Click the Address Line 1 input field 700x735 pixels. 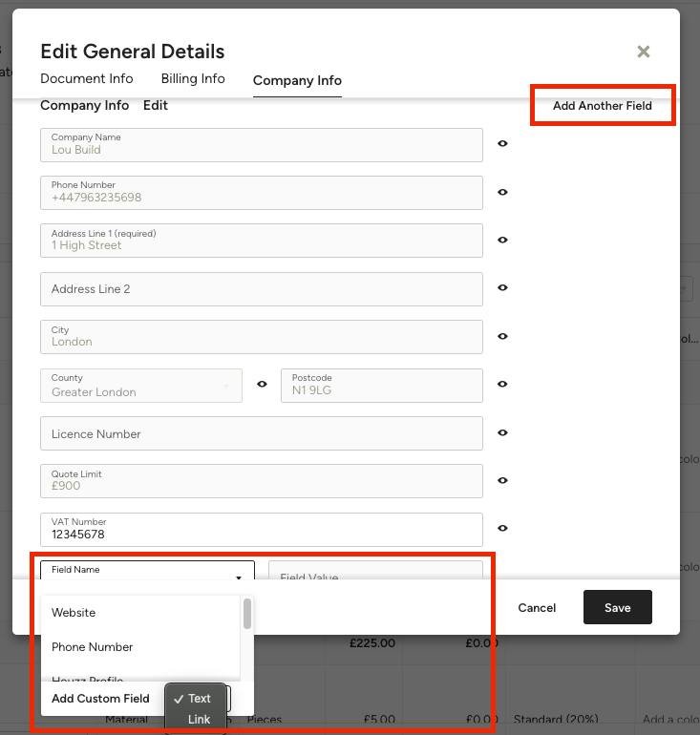[261, 241]
